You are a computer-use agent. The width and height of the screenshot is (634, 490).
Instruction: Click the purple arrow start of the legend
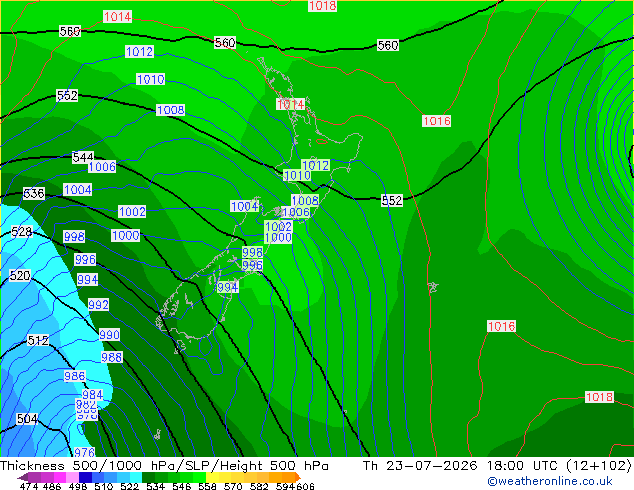(x=22, y=477)
